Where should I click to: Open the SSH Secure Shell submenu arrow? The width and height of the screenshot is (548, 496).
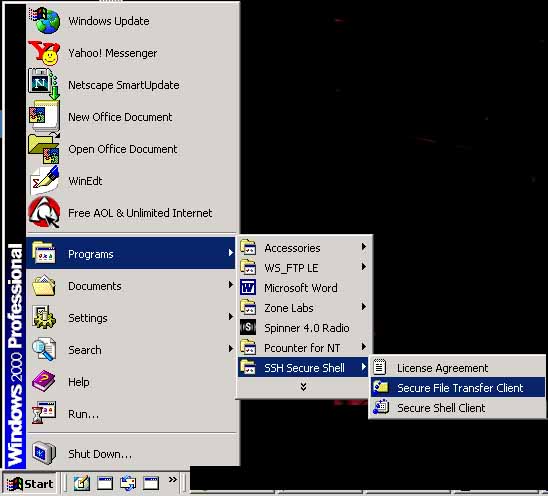pos(364,367)
